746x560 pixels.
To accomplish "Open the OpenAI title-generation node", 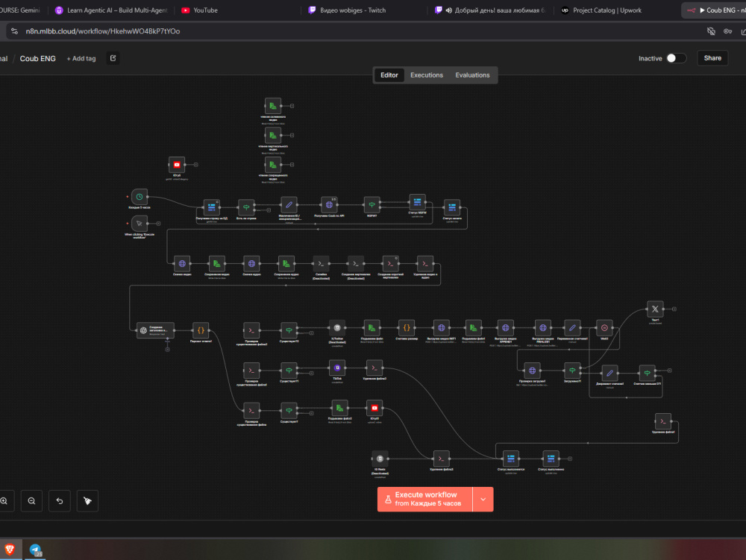I will pos(155,330).
